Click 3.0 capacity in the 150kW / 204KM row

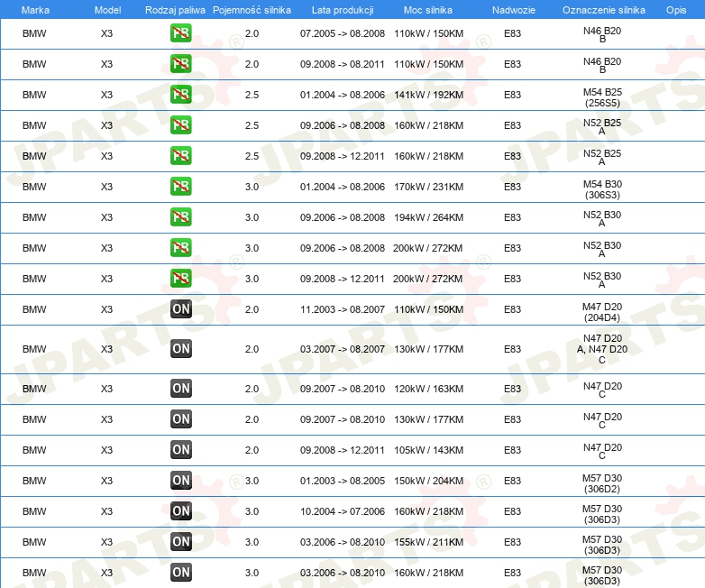click(252, 480)
